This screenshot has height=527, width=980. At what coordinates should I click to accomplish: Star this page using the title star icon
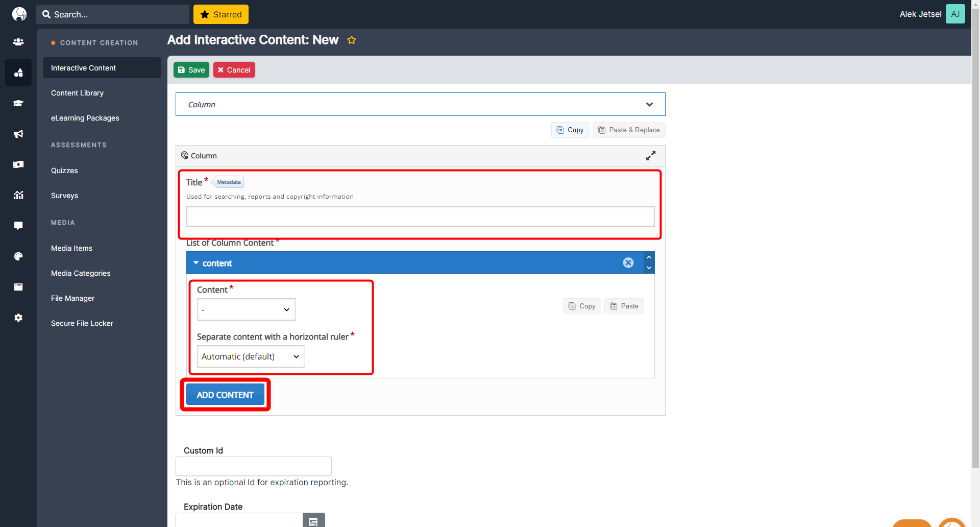(x=352, y=40)
